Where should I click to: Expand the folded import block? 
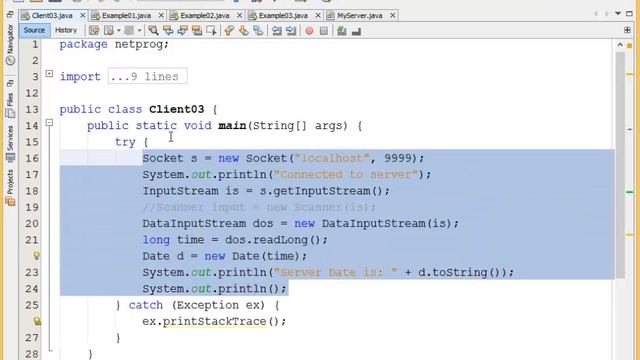point(49,74)
